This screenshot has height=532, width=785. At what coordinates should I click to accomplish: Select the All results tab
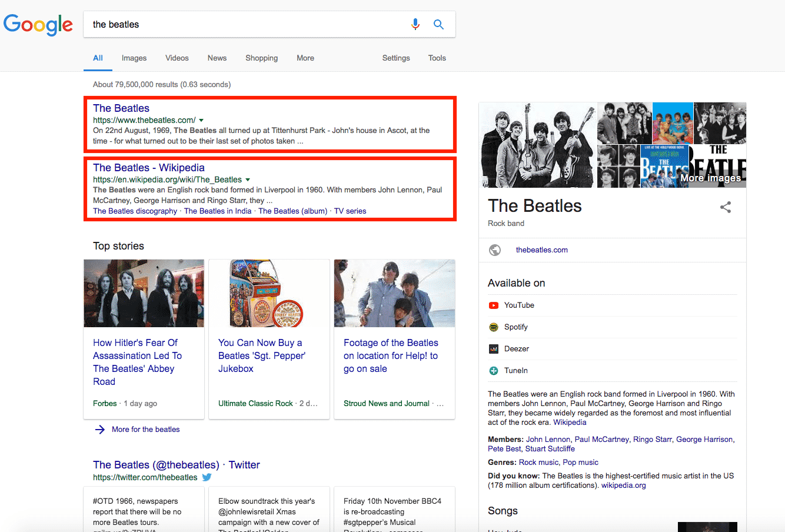pyautogui.click(x=98, y=58)
